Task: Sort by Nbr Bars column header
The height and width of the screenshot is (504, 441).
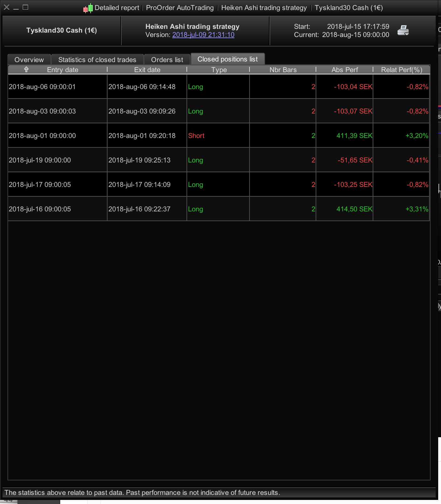Action: click(283, 70)
